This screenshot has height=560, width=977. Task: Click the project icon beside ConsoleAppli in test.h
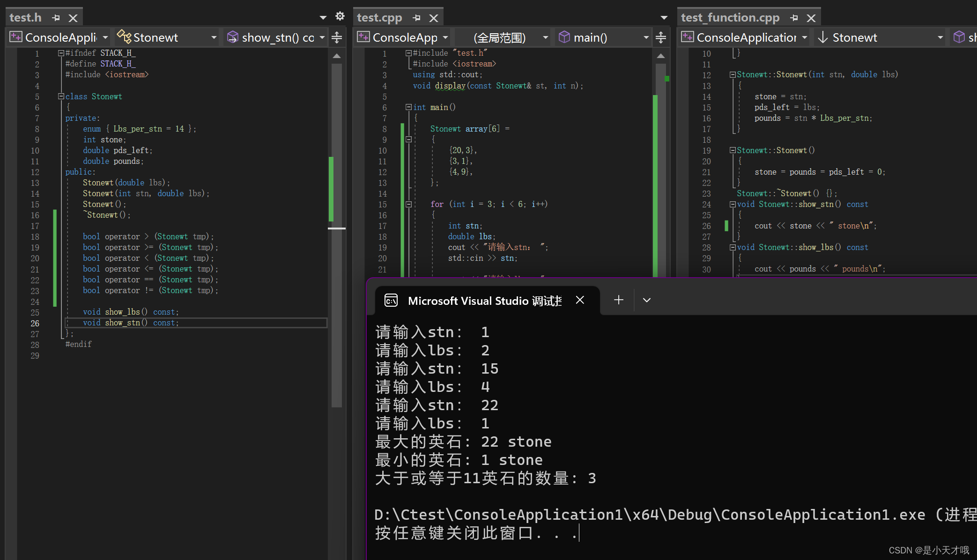point(16,37)
